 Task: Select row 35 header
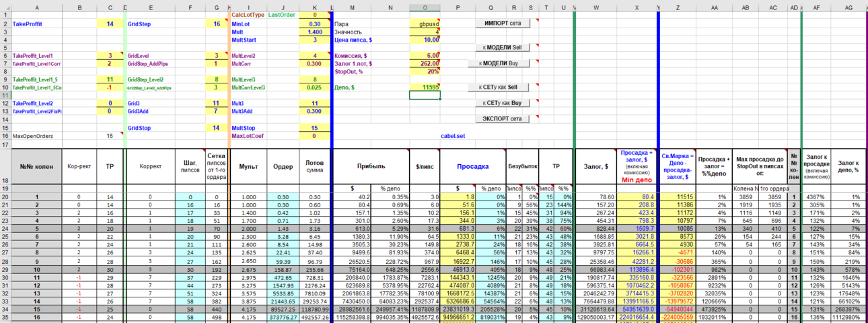(5, 316)
